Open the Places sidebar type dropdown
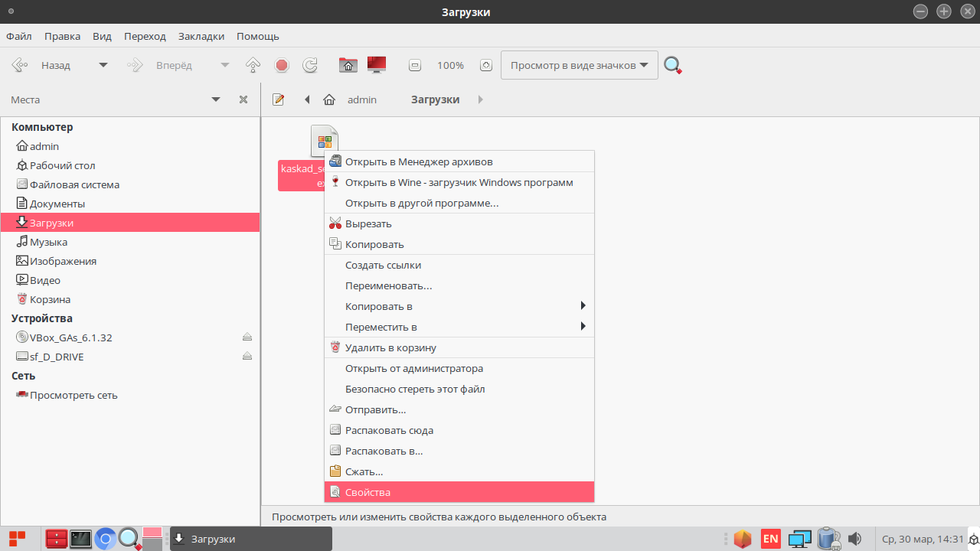This screenshot has width=980, height=551. (x=216, y=99)
